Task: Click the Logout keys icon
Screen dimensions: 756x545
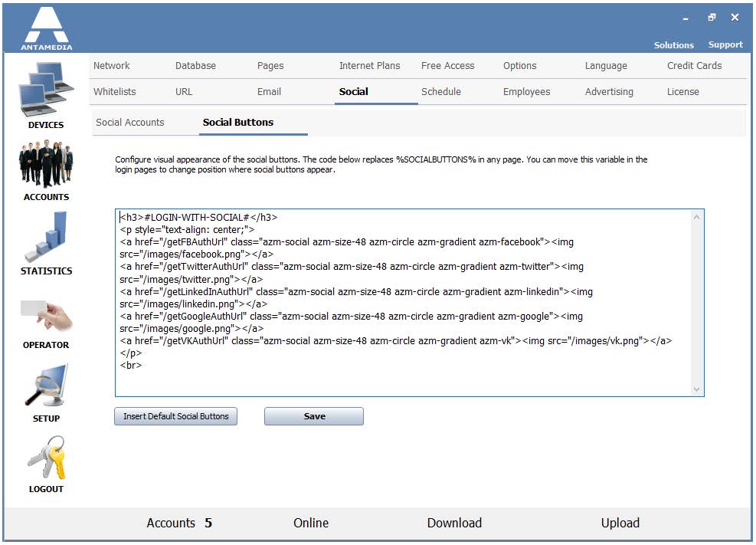Action: coord(46,458)
